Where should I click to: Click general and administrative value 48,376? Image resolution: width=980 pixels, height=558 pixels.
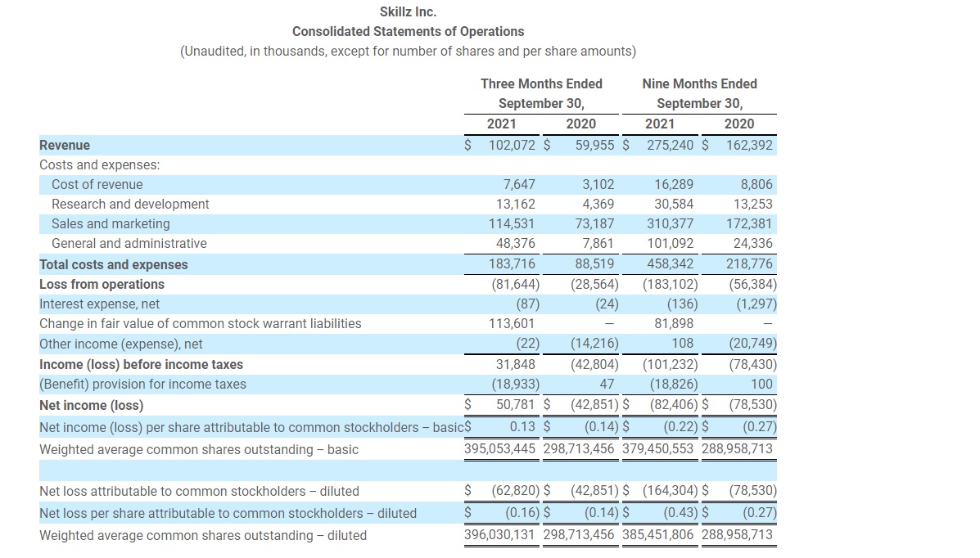[516, 244]
